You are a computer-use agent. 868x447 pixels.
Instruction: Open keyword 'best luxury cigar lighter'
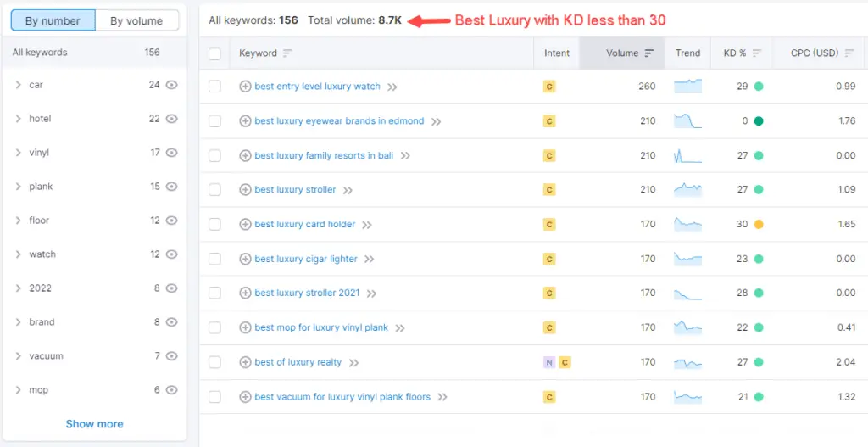point(306,259)
